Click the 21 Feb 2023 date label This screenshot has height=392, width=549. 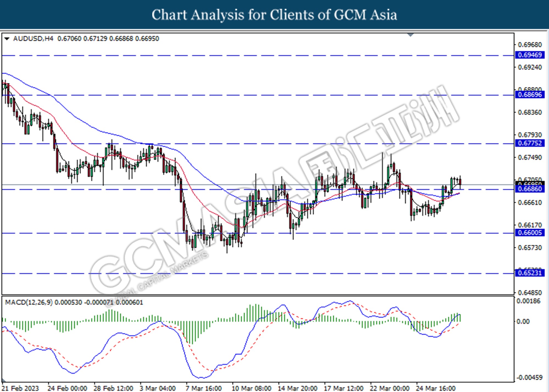coord(20,388)
